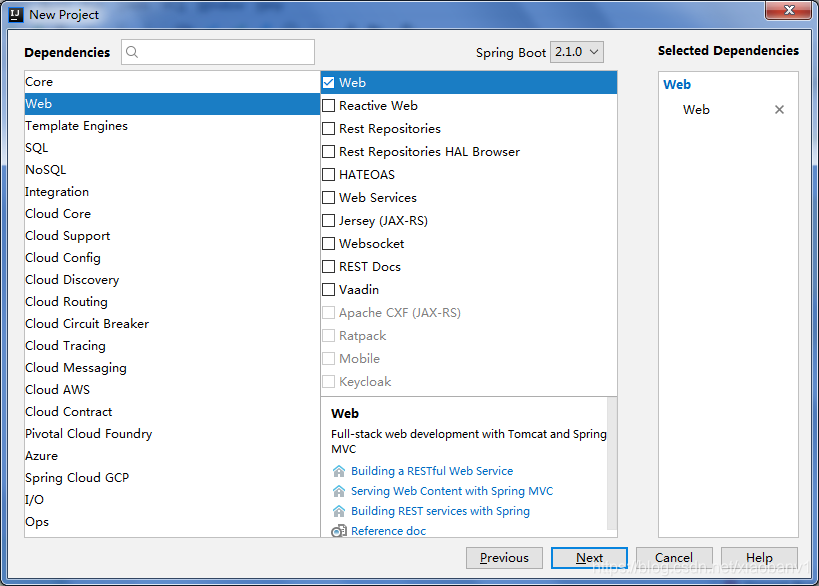The image size is (819, 586).
Task: Open the Template Engines category
Action: point(172,126)
